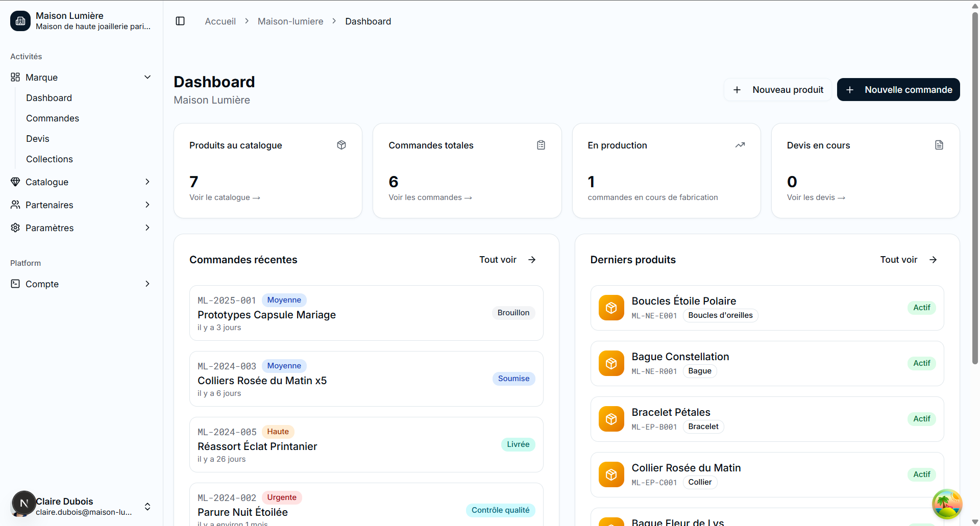Follow the Voir le catalogue link
The image size is (980, 526).
[x=225, y=197]
